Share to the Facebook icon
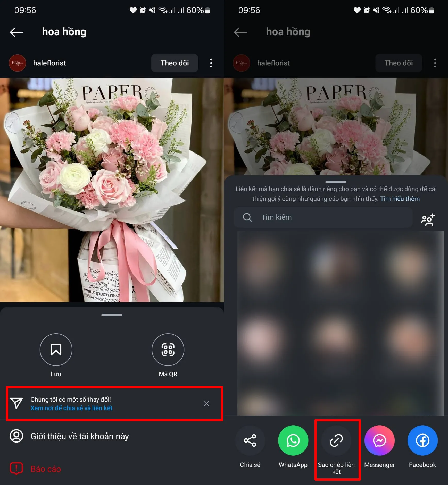 422,440
